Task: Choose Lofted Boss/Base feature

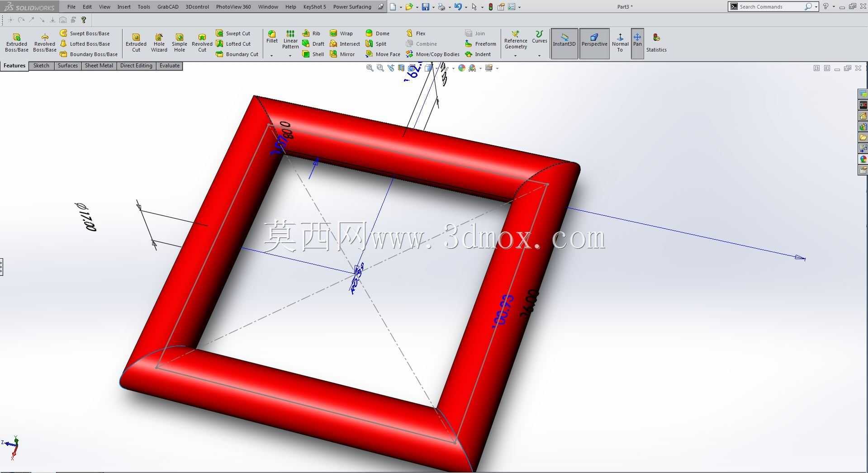Action: 85,44
